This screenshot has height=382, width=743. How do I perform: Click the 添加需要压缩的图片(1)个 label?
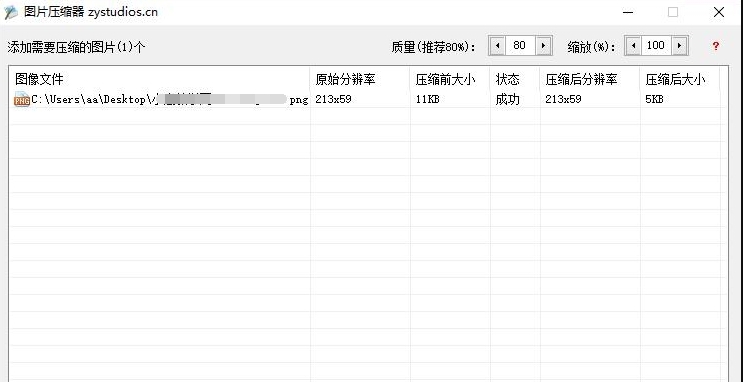click(x=76, y=47)
